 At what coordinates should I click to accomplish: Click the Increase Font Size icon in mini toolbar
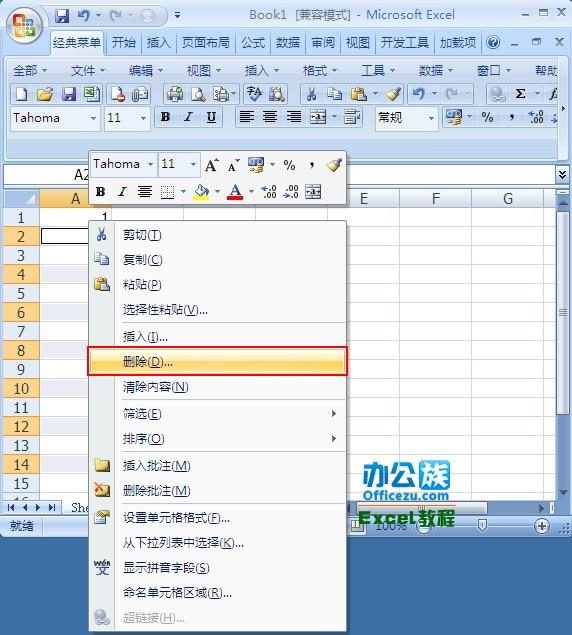point(211,165)
